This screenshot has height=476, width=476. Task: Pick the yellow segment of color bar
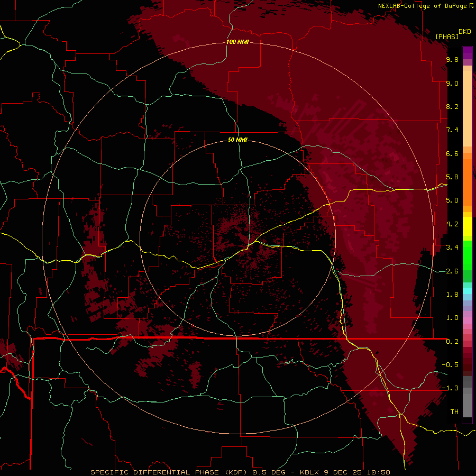[x=467, y=226]
